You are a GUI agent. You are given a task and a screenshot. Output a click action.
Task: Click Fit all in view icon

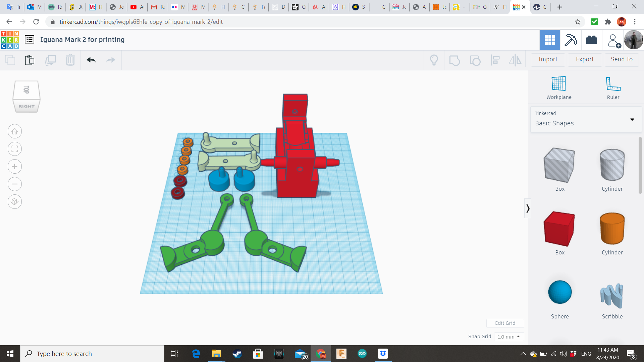coord(15,149)
